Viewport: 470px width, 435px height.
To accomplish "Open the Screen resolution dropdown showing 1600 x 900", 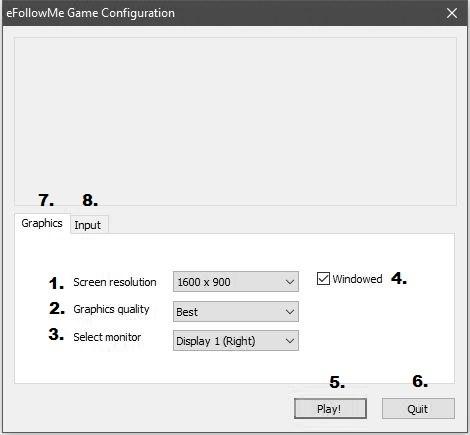I will click(x=236, y=282).
